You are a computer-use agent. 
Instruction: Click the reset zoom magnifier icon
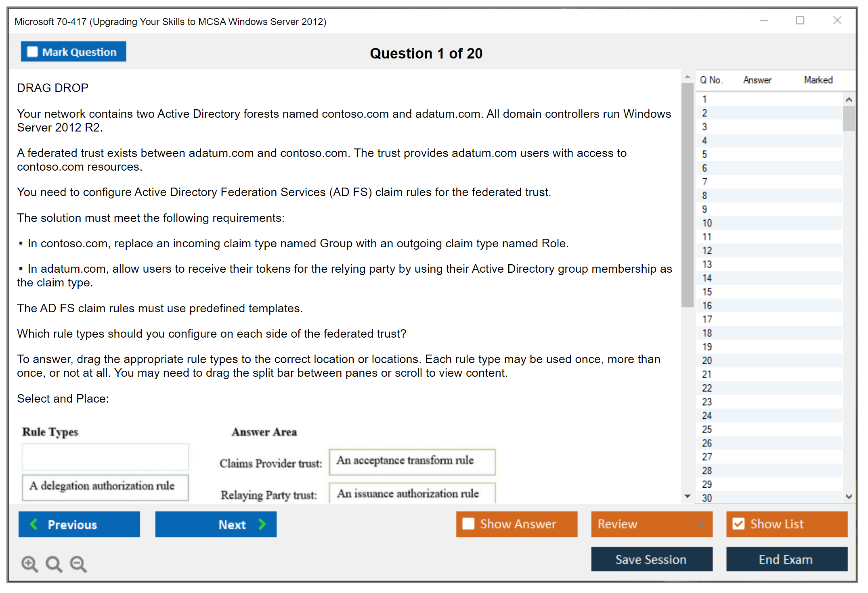point(54,564)
